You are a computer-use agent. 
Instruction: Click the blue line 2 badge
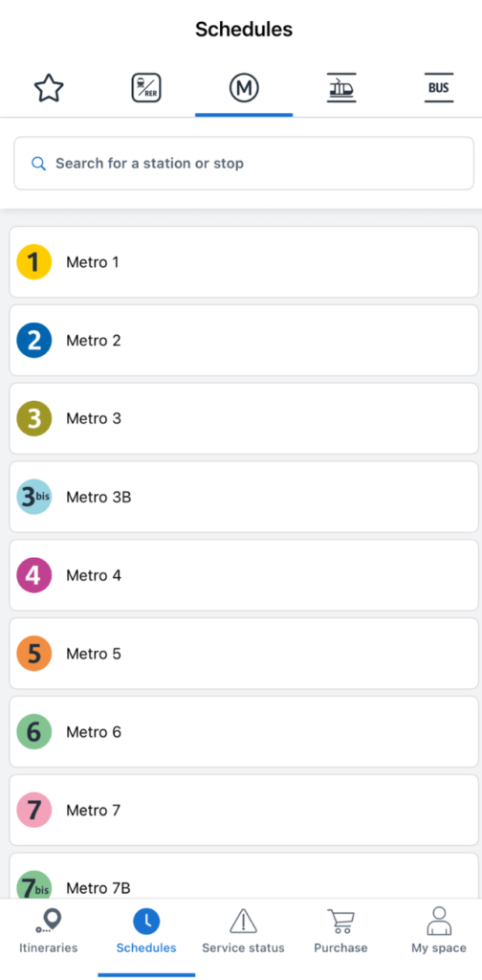click(33, 340)
